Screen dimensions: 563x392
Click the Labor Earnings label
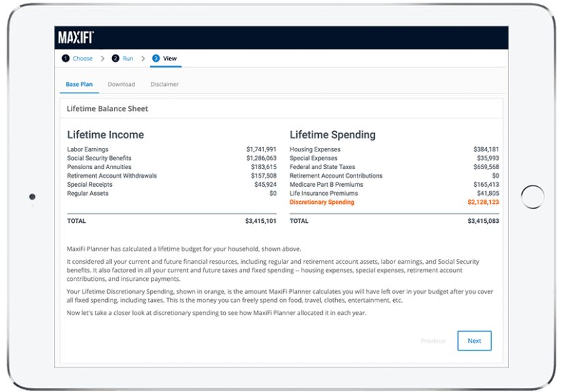[87, 149]
